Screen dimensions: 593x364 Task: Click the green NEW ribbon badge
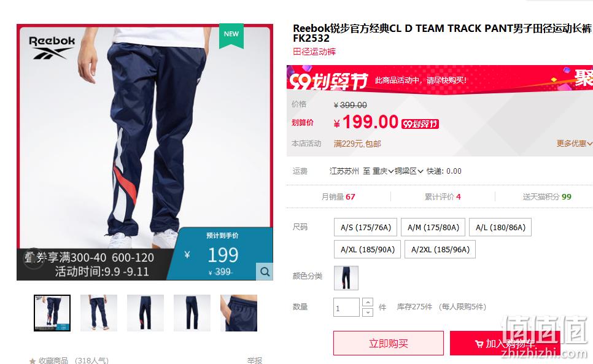tap(231, 36)
